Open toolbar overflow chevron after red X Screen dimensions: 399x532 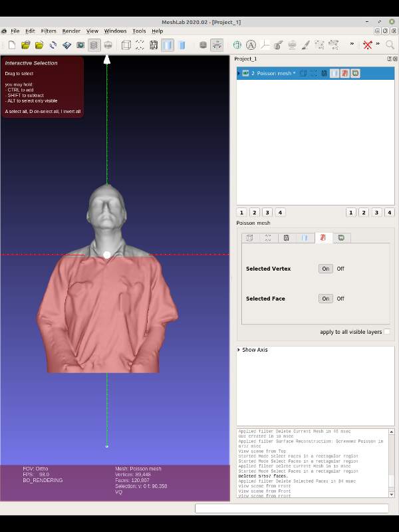tap(378, 44)
